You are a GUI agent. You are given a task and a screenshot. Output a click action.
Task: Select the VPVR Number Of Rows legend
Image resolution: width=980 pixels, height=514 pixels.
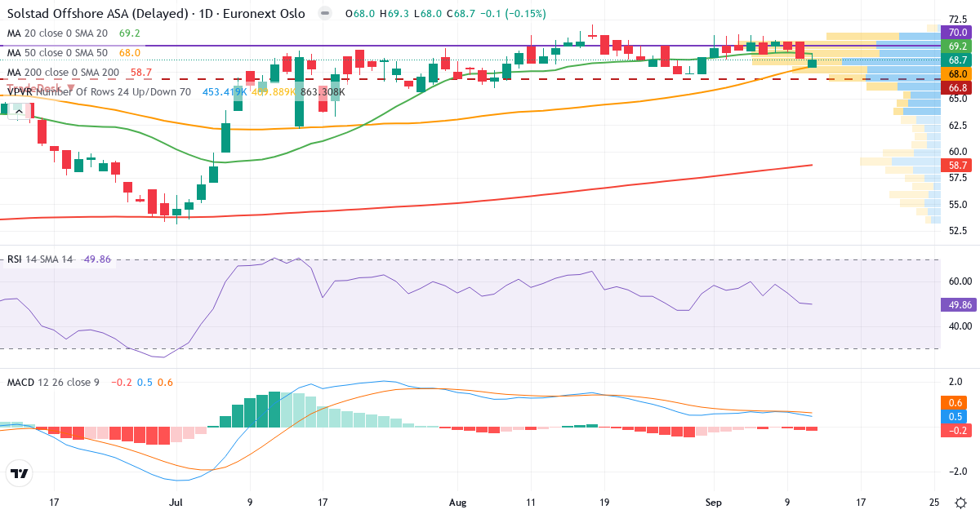click(x=99, y=92)
